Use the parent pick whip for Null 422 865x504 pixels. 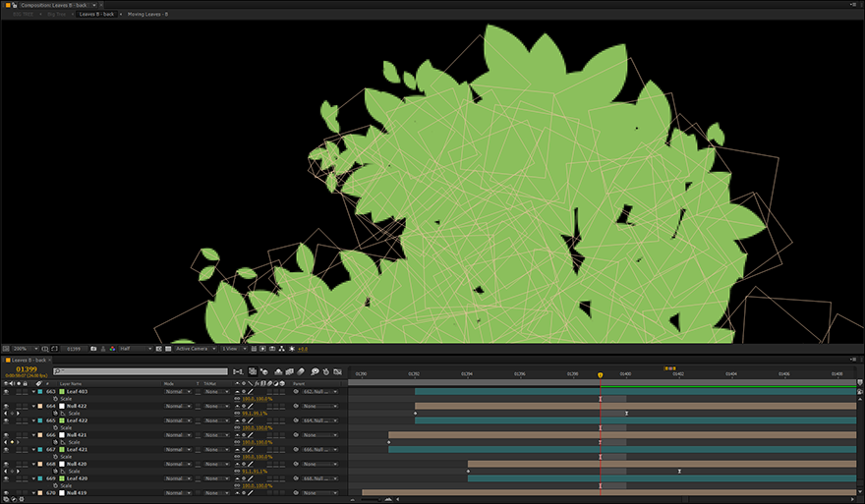coord(296,406)
